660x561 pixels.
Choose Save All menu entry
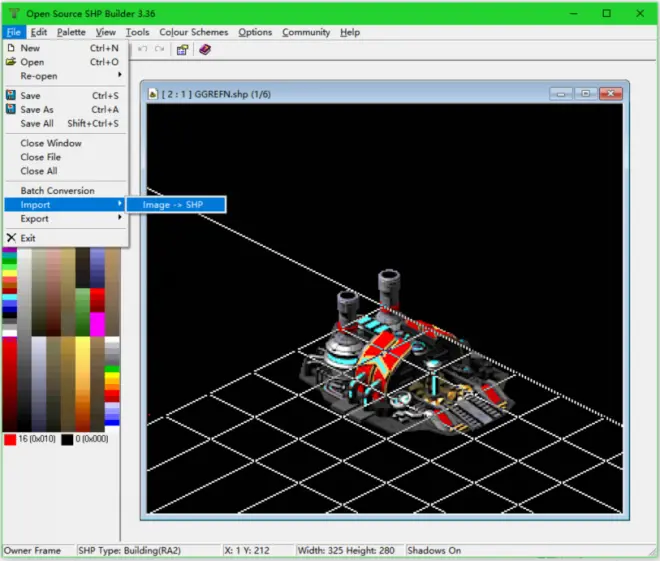click(66, 123)
